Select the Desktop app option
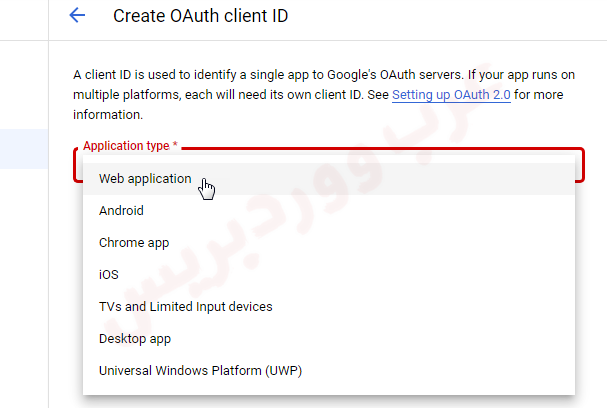 click(x=329, y=339)
